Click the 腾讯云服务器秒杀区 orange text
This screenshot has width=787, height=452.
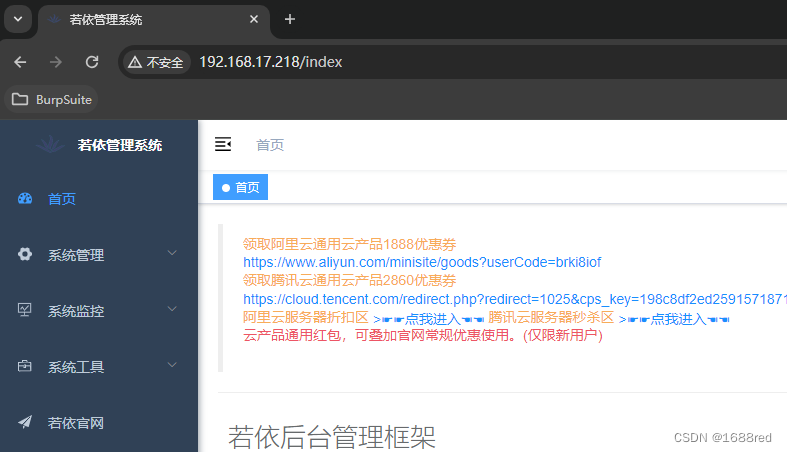coord(551,318)
